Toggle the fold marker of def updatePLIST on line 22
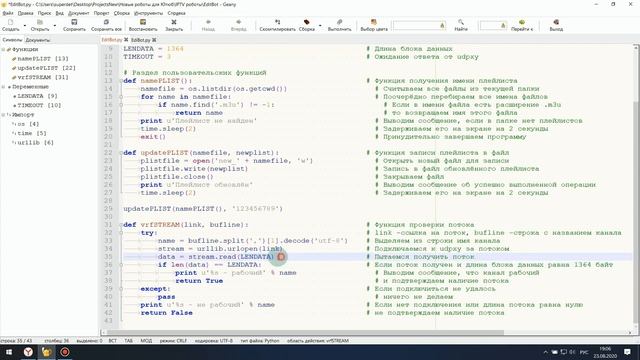 [121, 153]
